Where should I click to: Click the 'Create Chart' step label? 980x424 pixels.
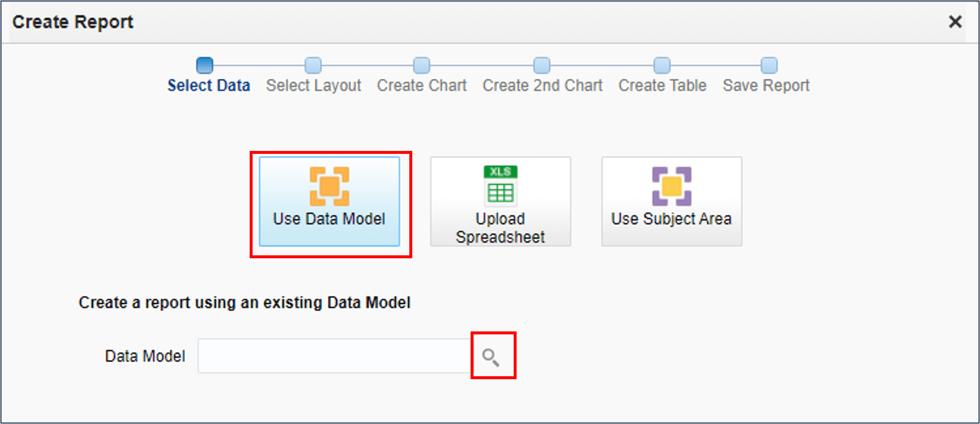(x=422, y=86)
